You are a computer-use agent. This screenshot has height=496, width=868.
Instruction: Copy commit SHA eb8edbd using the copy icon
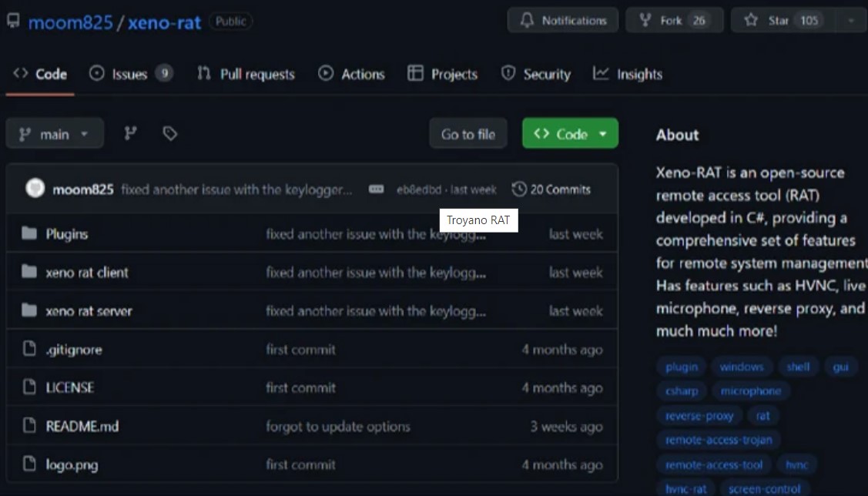(375, 189)
